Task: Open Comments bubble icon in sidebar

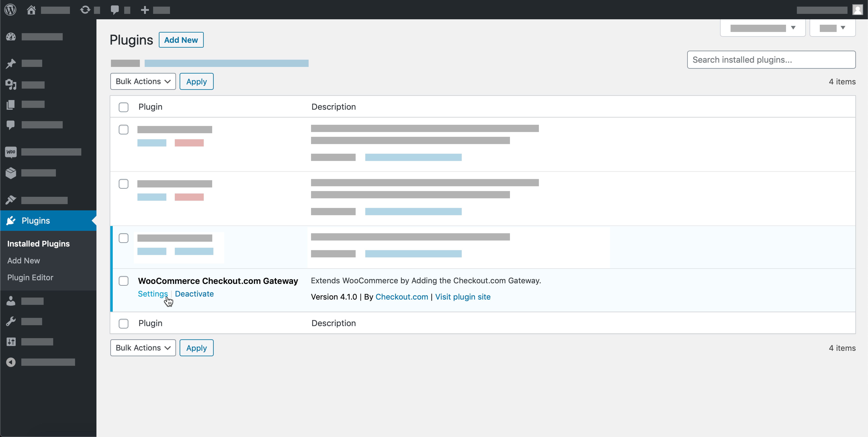Action: point(11,125)
